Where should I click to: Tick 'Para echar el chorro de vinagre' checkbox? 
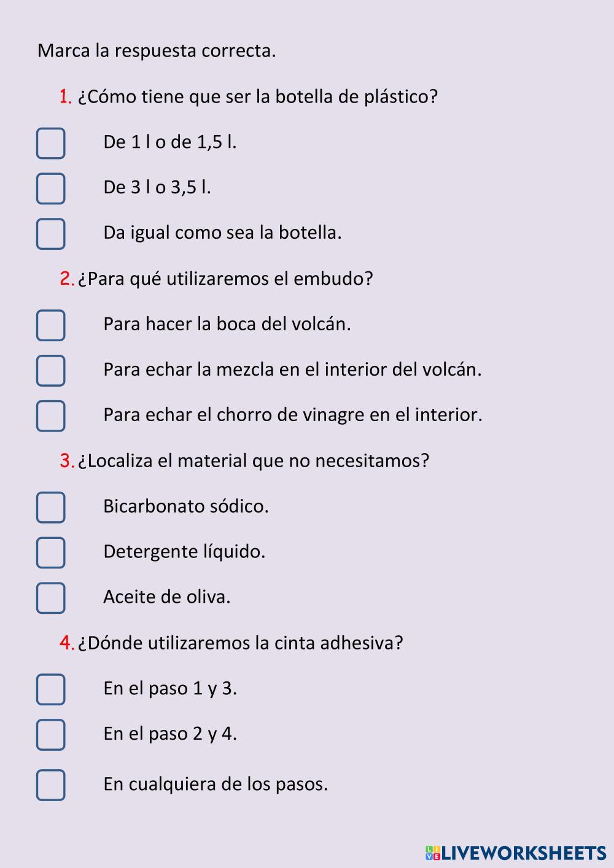pos(50,416)
